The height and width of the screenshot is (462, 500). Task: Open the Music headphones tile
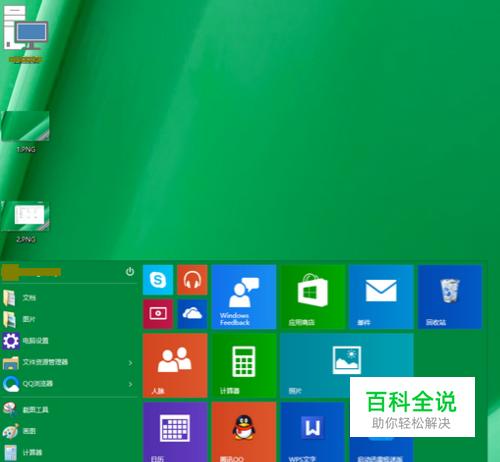tap(192, 280)
